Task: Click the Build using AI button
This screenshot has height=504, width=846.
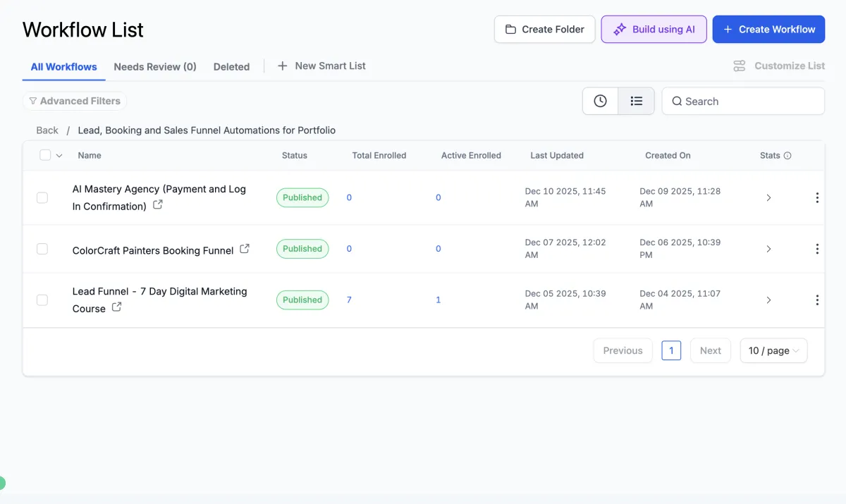Action: tap(654, 30)
